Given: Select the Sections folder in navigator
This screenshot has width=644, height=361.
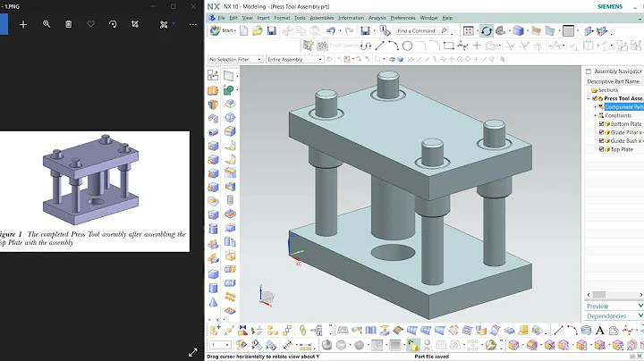Looking at the screenshot, I should (x=608, y=90).
